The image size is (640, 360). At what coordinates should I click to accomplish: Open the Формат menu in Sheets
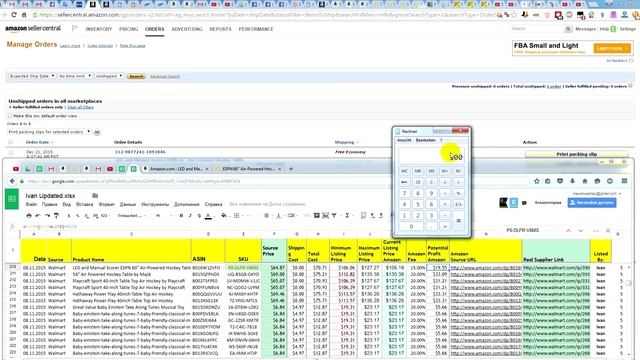[107, 204]
